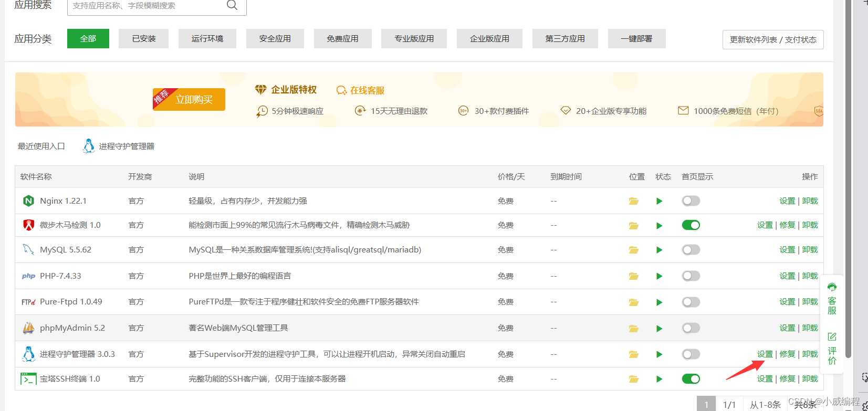Click the status play icon for 宝塔SSH终端

660,379
